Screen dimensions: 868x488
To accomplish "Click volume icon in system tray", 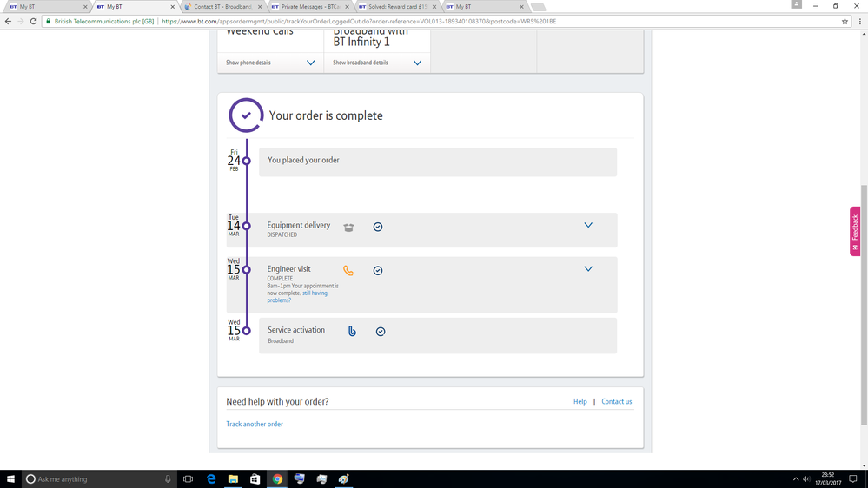I will tap(806, 479).
